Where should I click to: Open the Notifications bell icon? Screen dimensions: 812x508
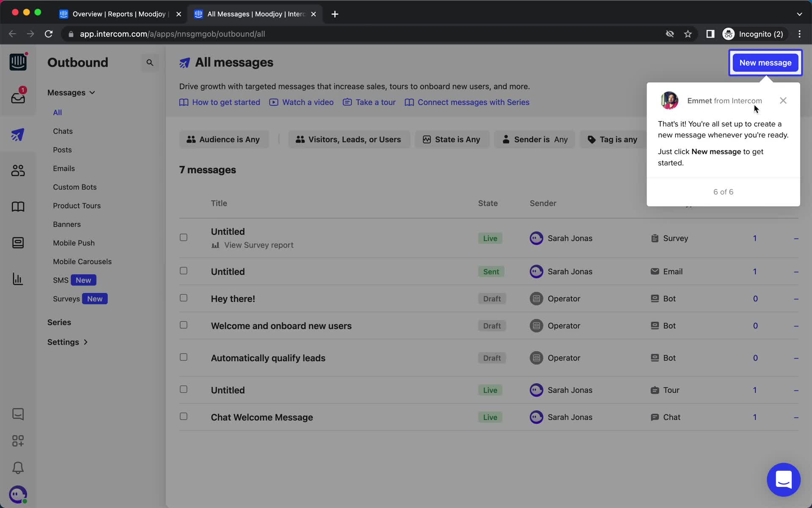click(x=17, y=468)
